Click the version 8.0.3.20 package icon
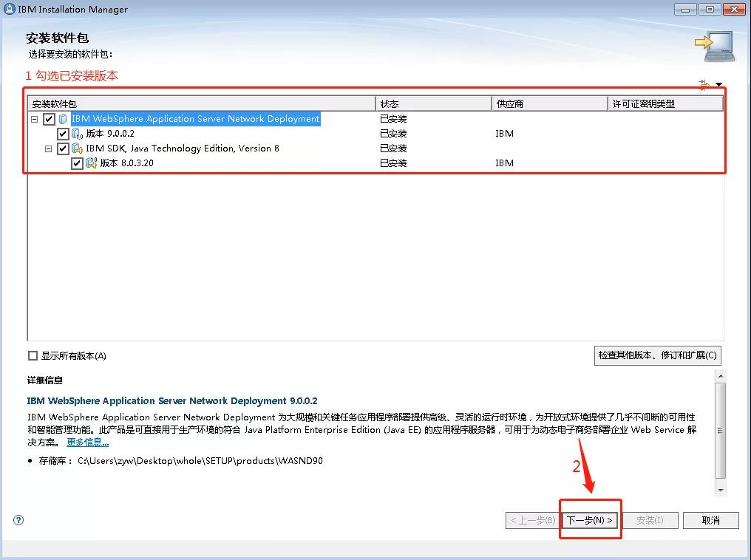 point(91,163)
